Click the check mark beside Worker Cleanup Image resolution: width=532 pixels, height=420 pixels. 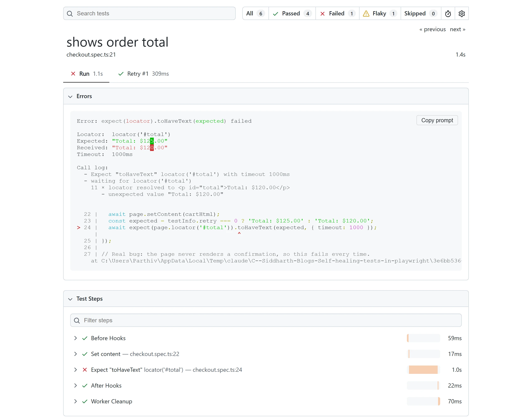click(85, 401)
